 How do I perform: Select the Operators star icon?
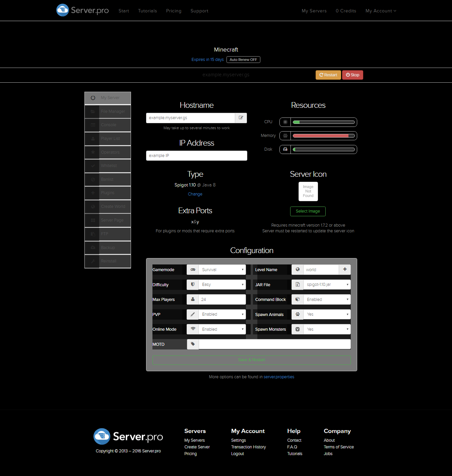click(x=92, y=152)
